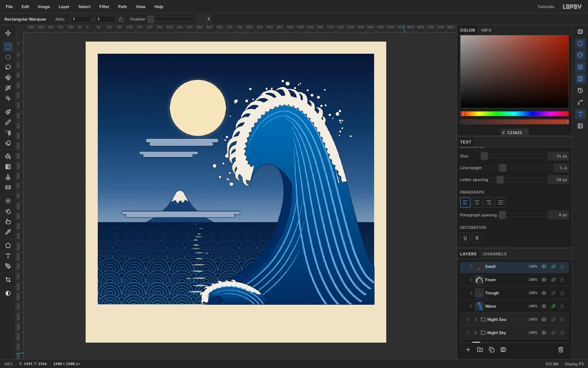Align paragraph text to center

click(477, 202)
